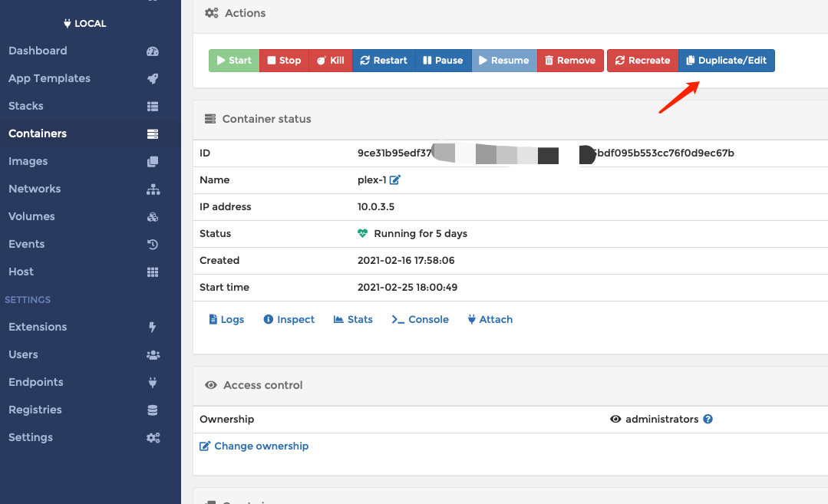The width and height of the screenshot is (828, 504).
Task: Click Duplicate/Edit button
Action: (727, 60)
